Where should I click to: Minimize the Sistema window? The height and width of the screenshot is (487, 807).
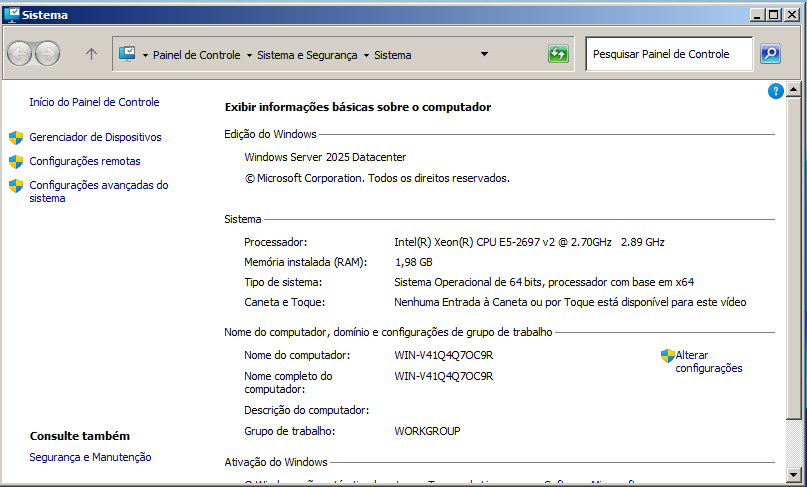(757, 15)
